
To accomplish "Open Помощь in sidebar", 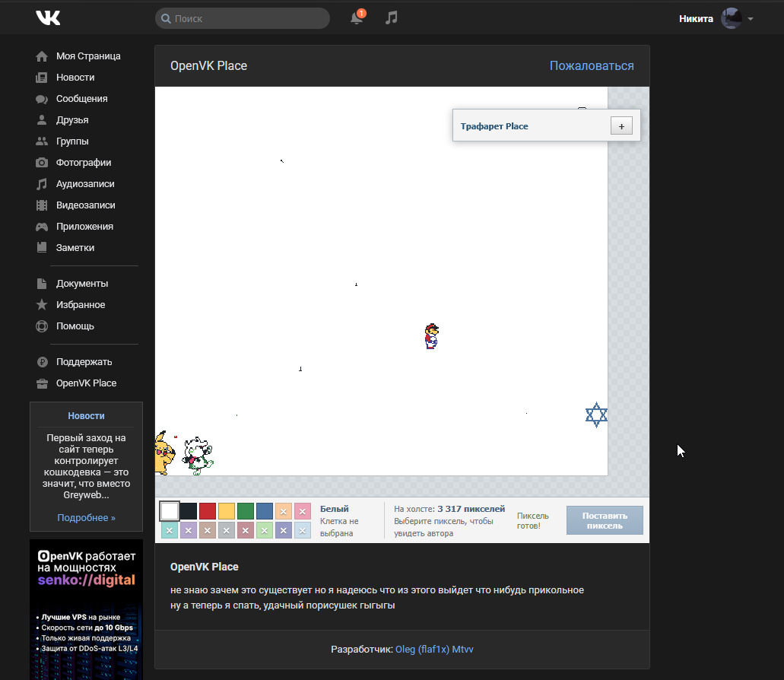I will 75,326.
